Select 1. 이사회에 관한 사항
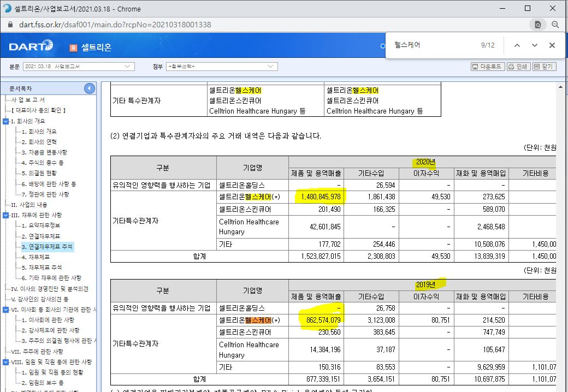This screenshot has width=568, height=392. coord(48,320)
